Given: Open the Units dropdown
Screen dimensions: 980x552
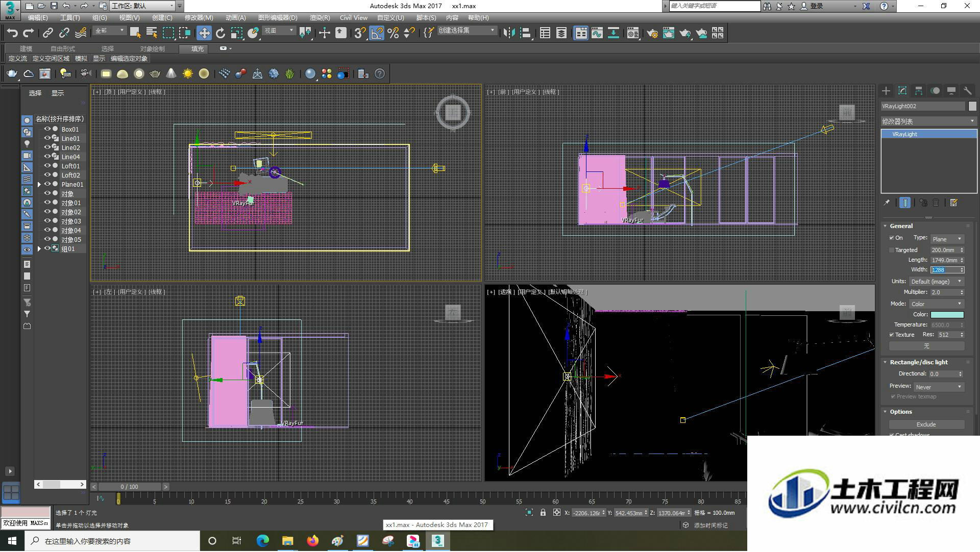Looking at the screenshot, I should (x=936, y=282).
